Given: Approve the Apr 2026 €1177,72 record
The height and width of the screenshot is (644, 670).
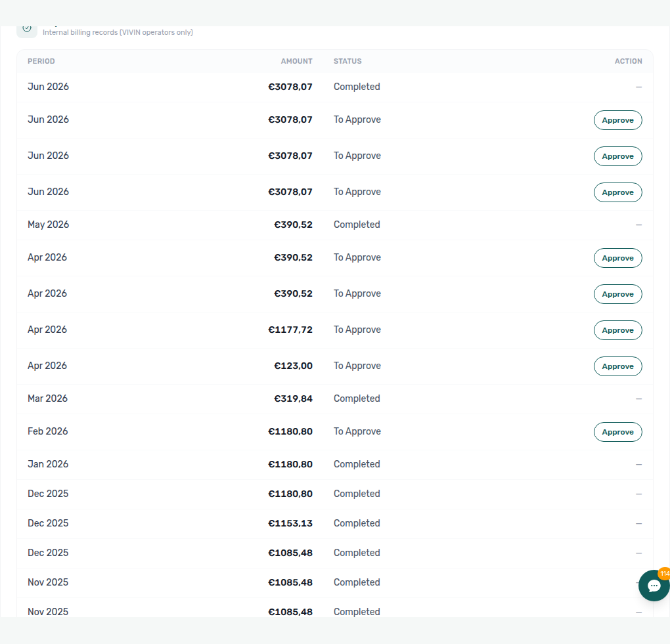Looking at the screenshot, I should [618, 330].
